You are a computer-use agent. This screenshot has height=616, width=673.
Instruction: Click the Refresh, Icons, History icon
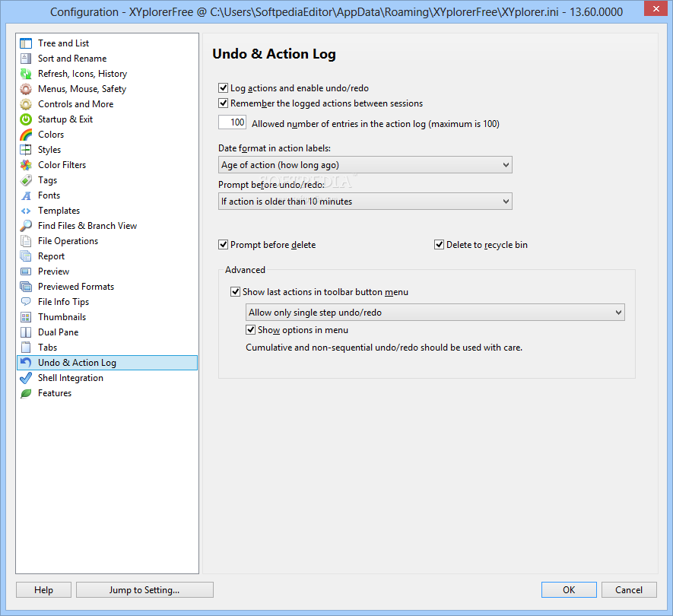tap(26, 74)
